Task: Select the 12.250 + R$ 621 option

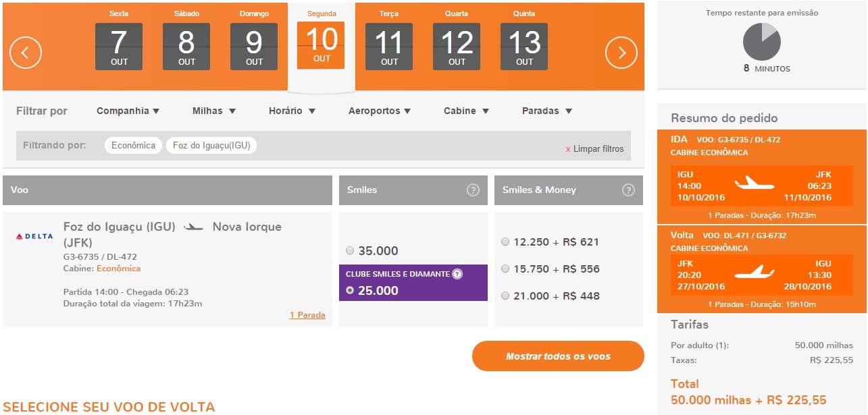Action: [505, 242]
